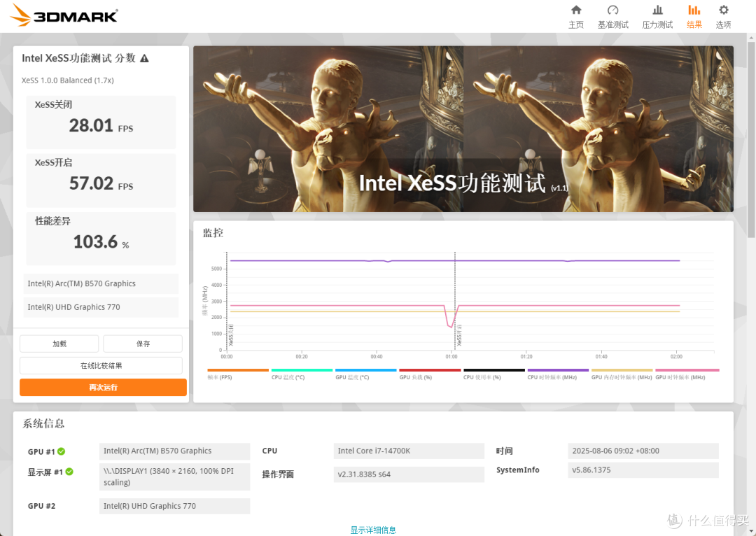Click the green check next to GPU #1
The width and height of the screenshot is (756, 536).
61,451
